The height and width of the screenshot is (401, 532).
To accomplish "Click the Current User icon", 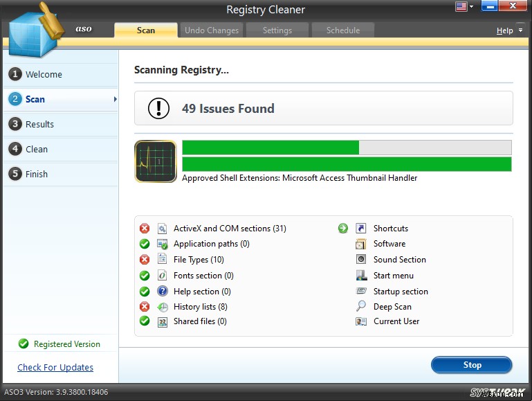I will pos(361,321).
